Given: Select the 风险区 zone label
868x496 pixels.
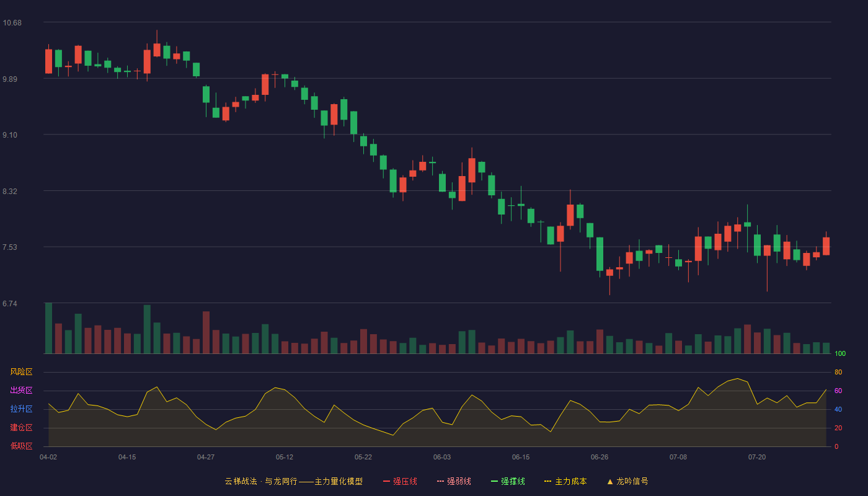Looking at the screenshot, I should point(21,372).
